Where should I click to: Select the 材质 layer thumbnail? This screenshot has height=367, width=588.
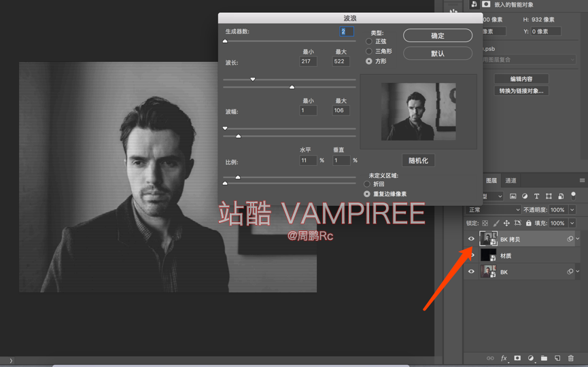489,256
